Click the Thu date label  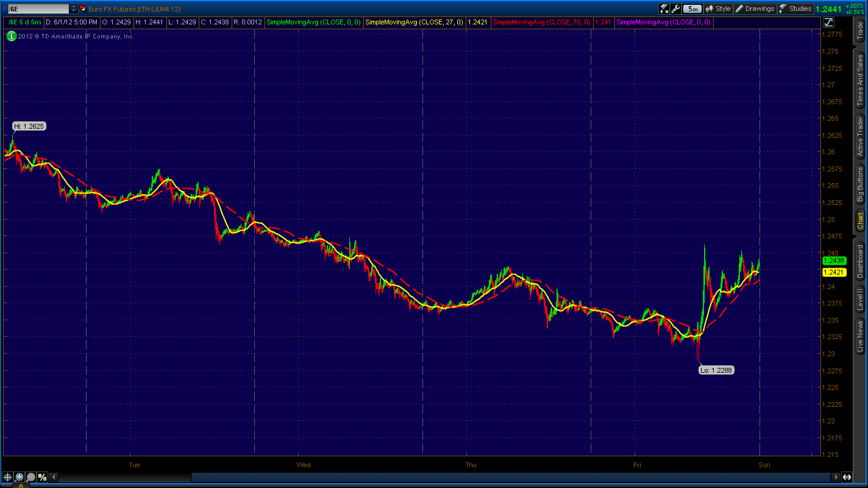[471, 465]
